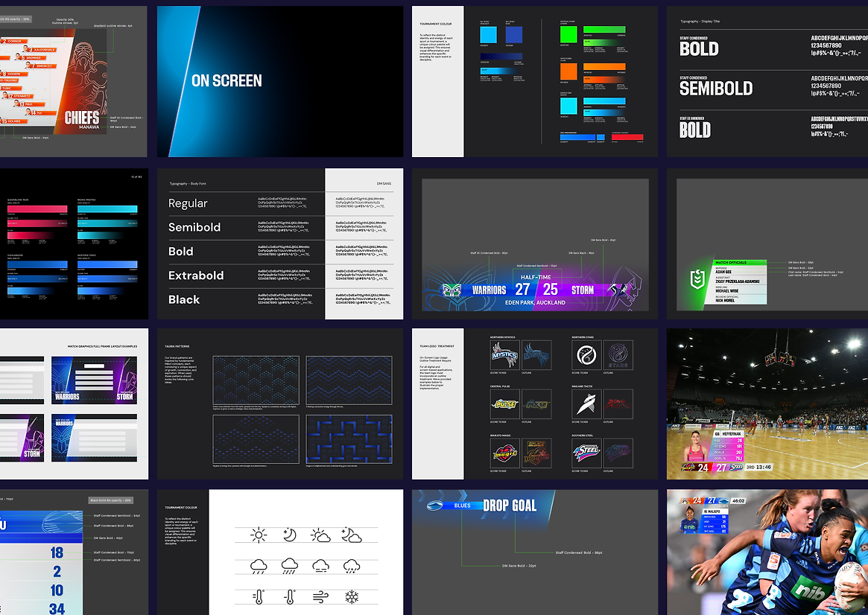Select the purple Steel outline logo
Screen dimensions: 868x615
tap(618, 453)
